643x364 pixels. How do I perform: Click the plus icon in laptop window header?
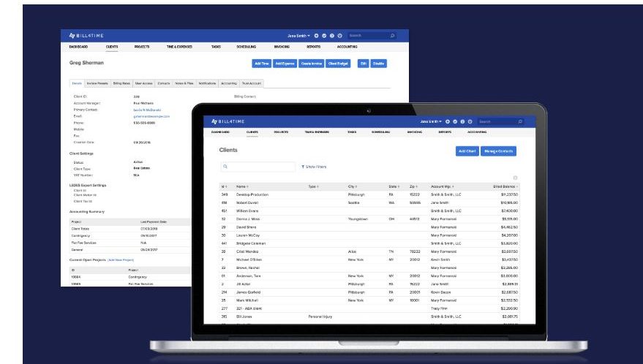[448, 122]
